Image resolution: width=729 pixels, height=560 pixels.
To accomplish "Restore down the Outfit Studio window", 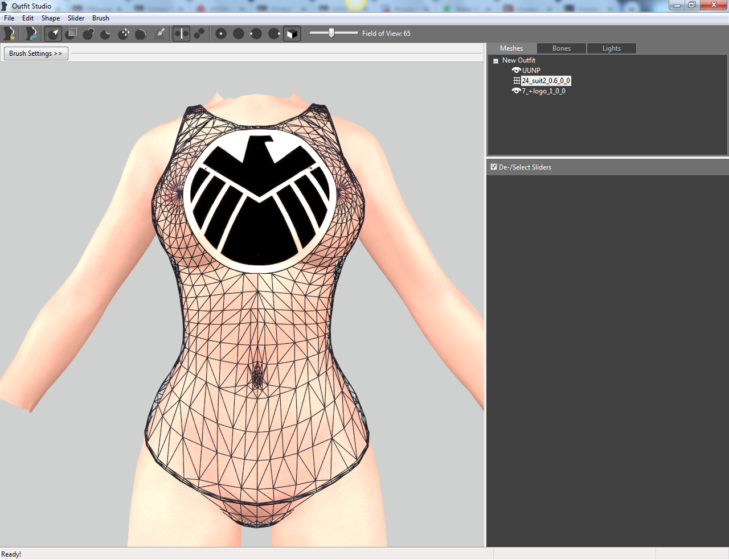I will tap(692, 5).
